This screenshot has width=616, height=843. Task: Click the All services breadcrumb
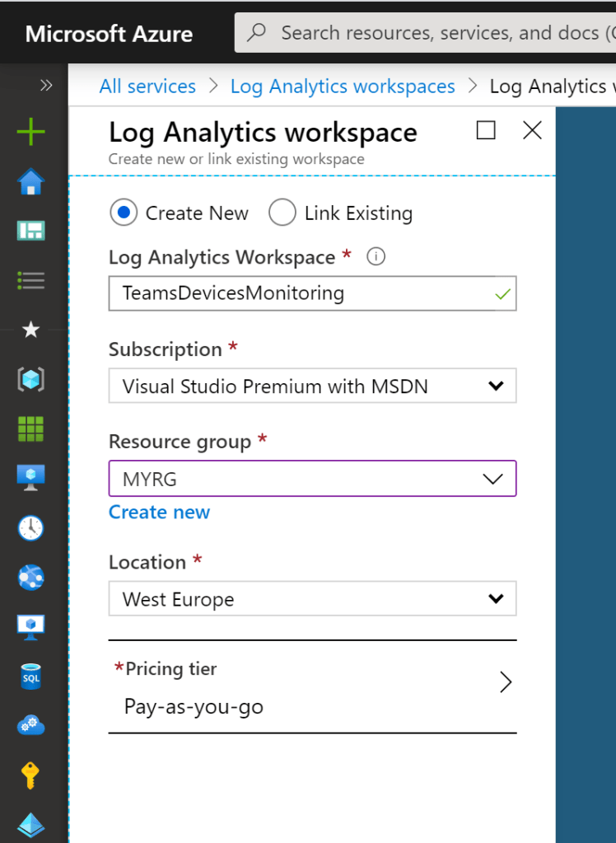(x=147, y=87)
